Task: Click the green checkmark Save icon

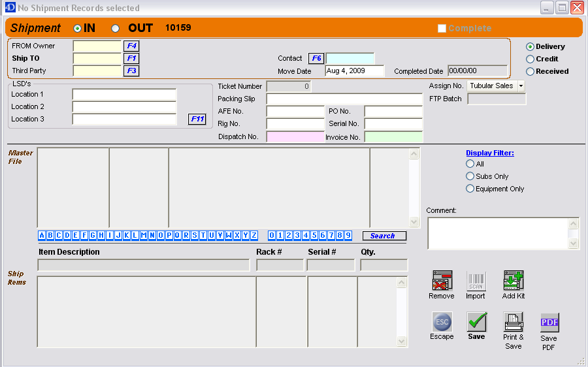Action: (x=476, y=322)
